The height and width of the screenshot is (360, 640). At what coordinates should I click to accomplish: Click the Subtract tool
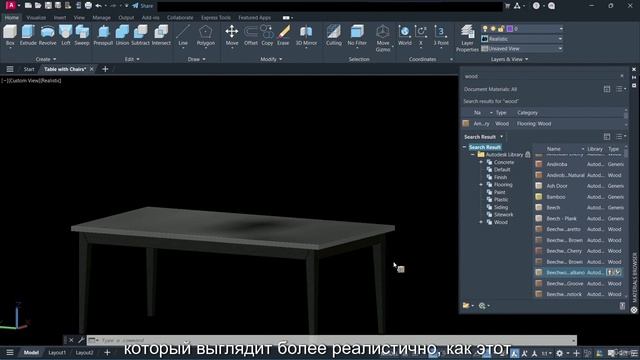[x=140, y=35]
